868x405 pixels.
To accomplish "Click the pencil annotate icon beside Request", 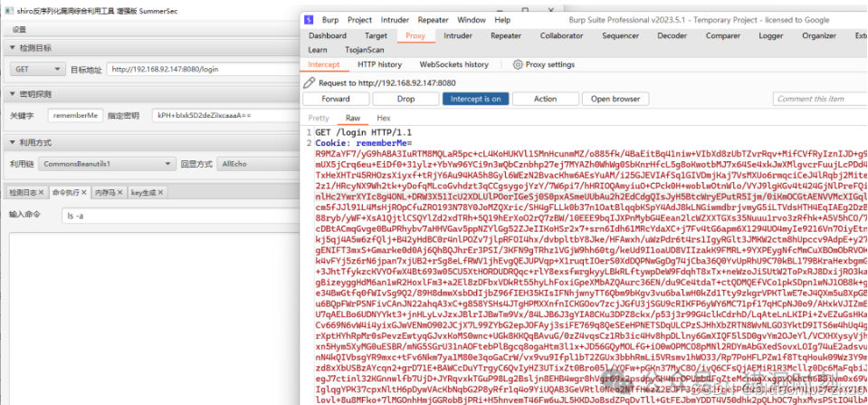I will (x=310, y=83).
